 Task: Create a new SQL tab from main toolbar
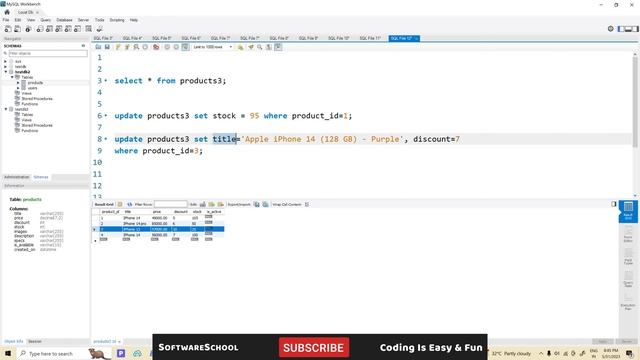[8, 29]
